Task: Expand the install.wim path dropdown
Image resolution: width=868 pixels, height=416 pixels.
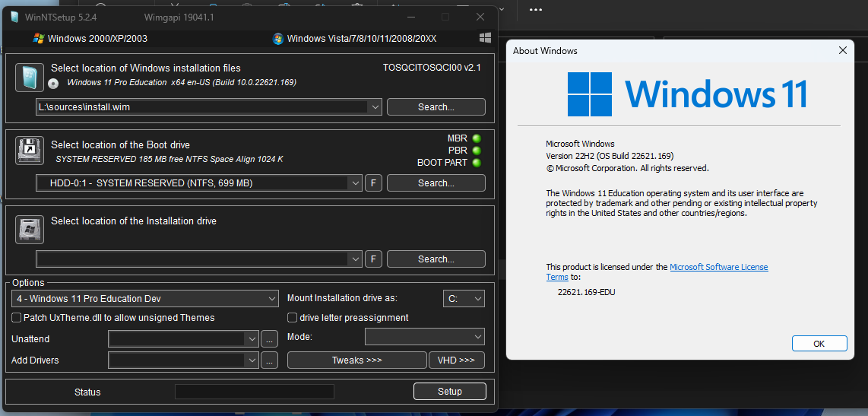Action: pos(375,107)
